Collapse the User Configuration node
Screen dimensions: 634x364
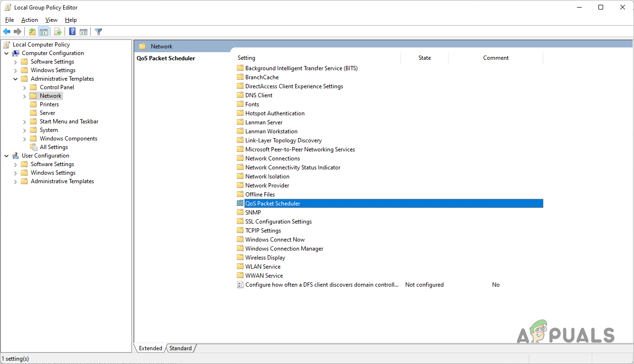click(x=7, y=156)
